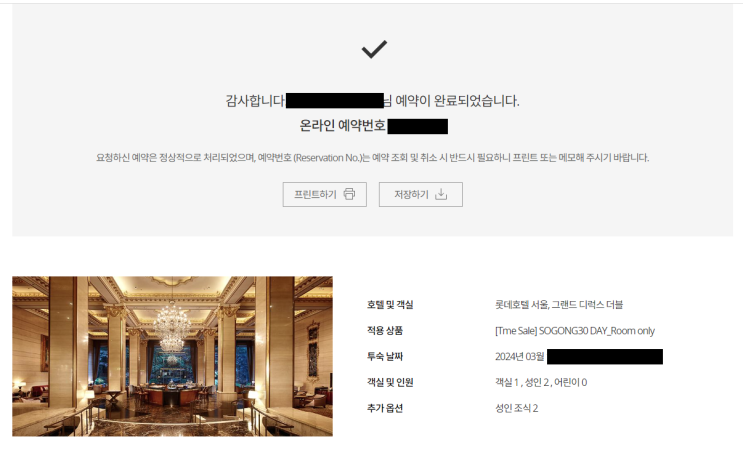Click the chandelier in the lobby image
The image size is (743, 458).
172,327
